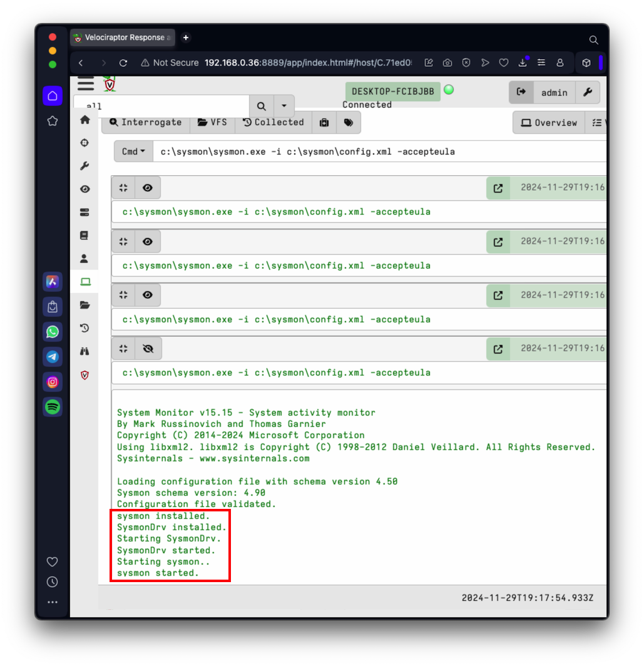This screenshot has height=666, width=644.
Task: Open Hunt Manager crosshair icon
Action: pos(85,143)
